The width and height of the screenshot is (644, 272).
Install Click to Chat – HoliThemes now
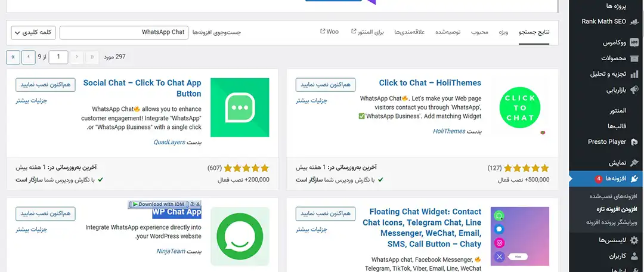(x=326, y=85)
